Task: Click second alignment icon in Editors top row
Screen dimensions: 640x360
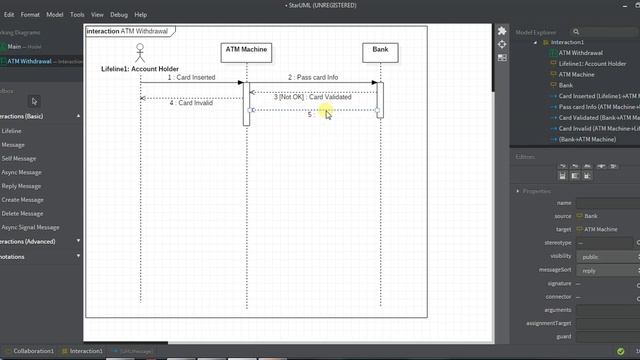Action: pos(575,166)
